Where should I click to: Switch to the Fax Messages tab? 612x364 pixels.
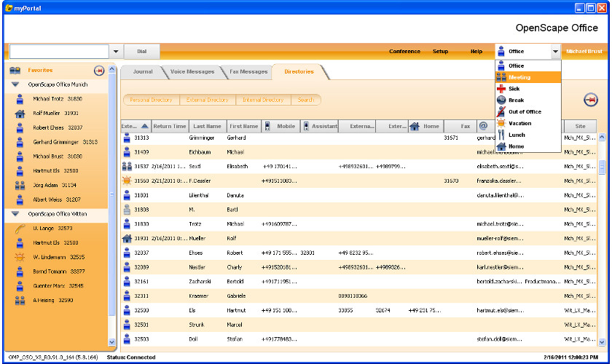pyautogui.click(x=248, y=72)
